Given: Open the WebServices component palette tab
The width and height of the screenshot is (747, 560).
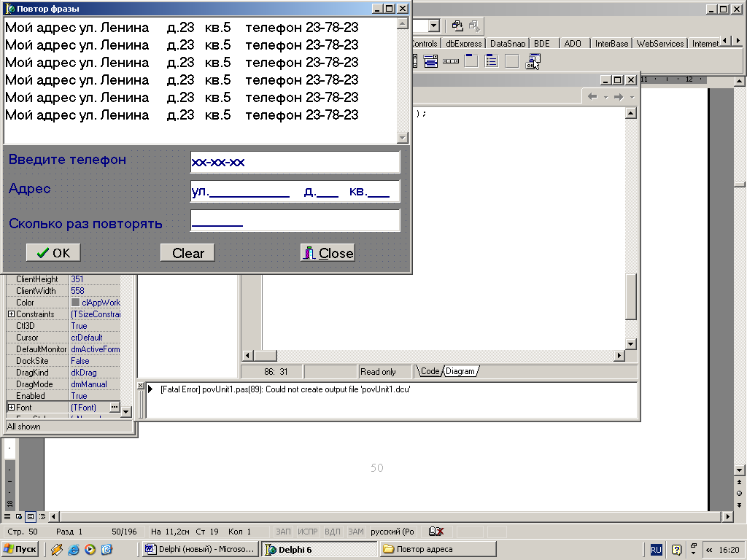Looking at the screenshot, I should click(x=659, y=43).
